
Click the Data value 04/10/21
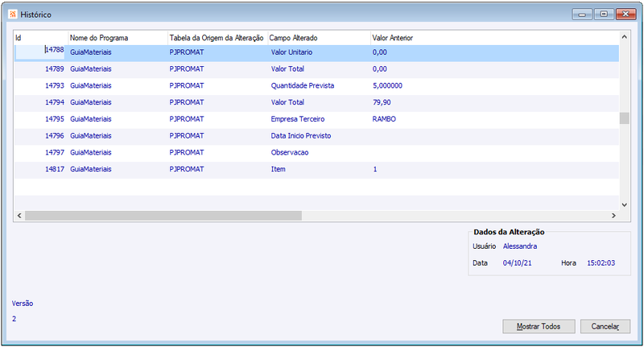(x=517, y=262)
